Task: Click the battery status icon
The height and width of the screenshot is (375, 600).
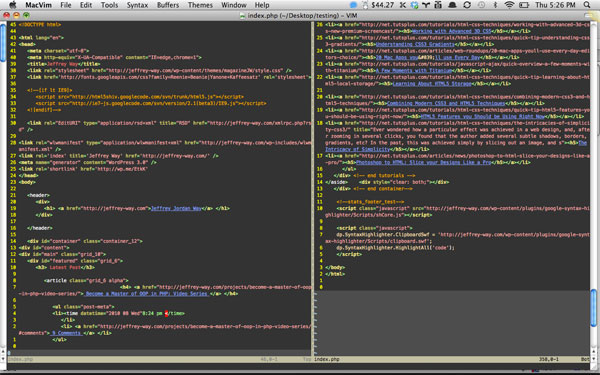Action: tap(524, 5)
